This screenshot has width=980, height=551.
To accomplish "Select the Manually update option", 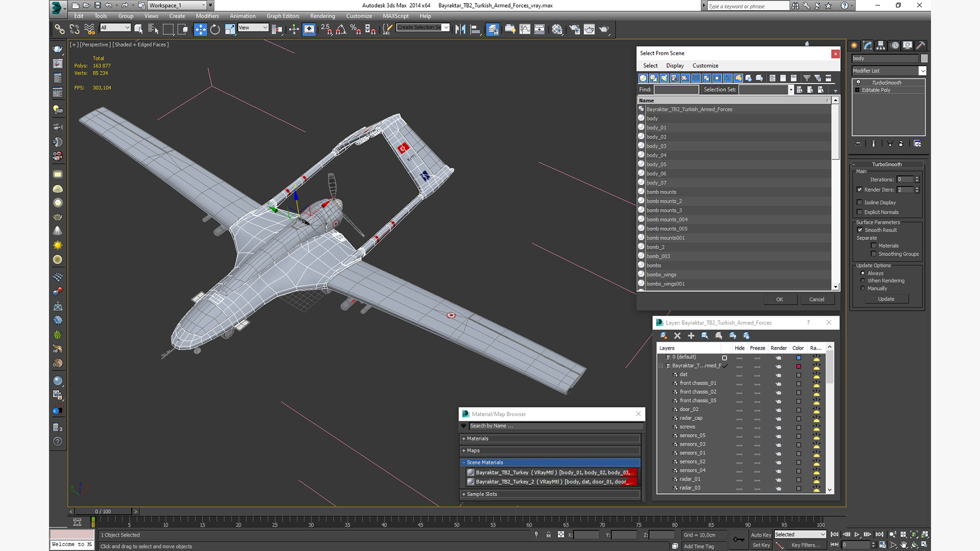I will pos(863,288).
